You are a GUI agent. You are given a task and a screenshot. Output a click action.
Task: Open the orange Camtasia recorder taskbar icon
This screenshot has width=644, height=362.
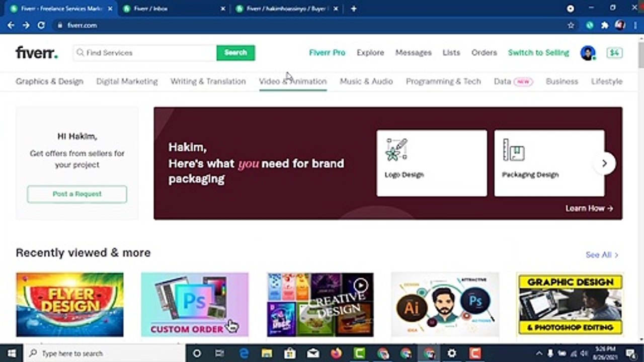(x=475, y=353)
